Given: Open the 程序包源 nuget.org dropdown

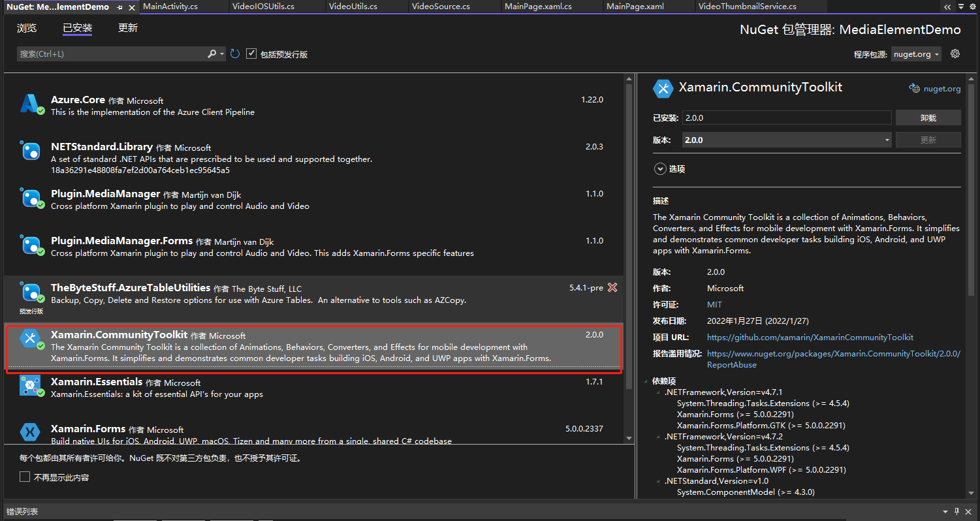Looking at the screenshot, I should coord(916,54).
